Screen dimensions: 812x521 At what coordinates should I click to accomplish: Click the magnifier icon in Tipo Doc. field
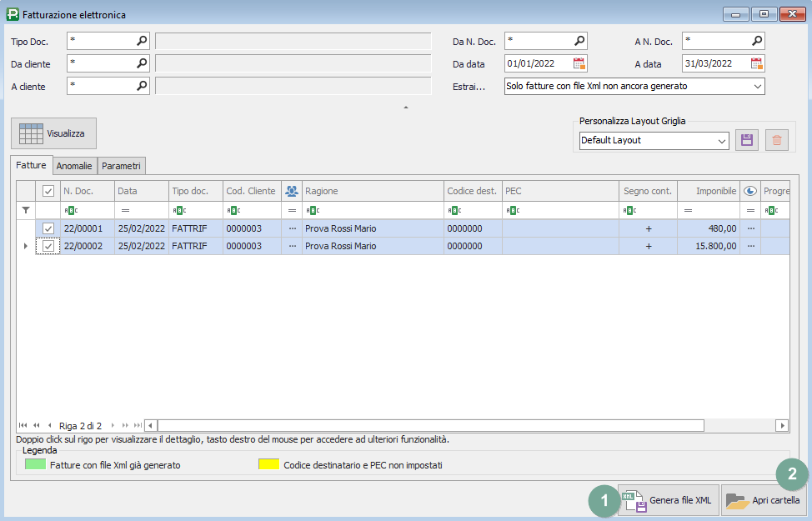142,40
